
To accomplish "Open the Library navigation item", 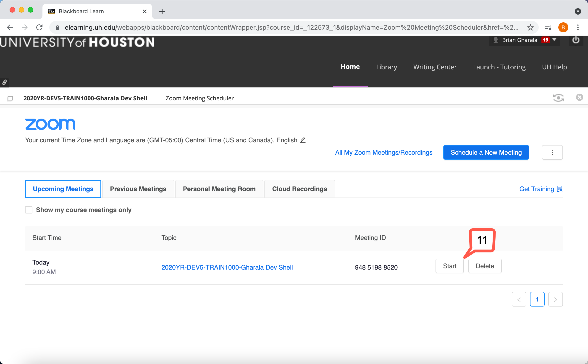I will (x=387, y=67).
